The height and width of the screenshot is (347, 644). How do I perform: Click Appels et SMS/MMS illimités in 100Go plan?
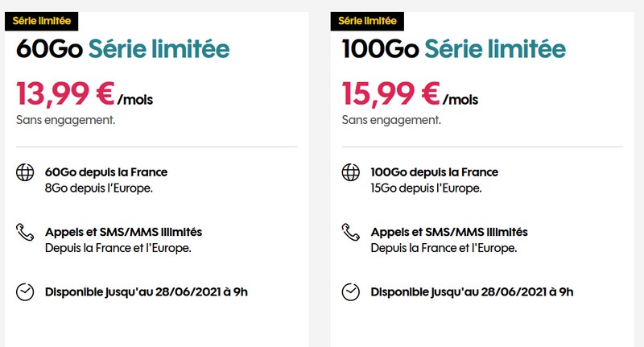point(448,232)
